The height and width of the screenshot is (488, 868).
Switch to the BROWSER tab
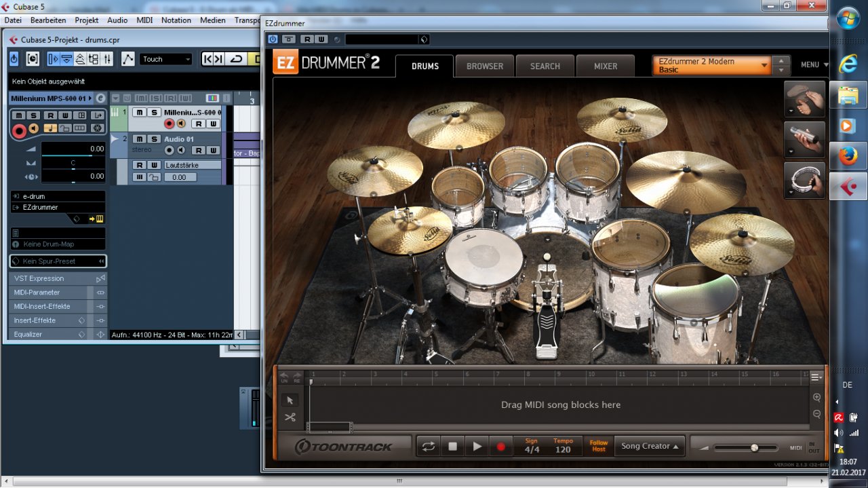pyautogui.click(x=485, y=67)
